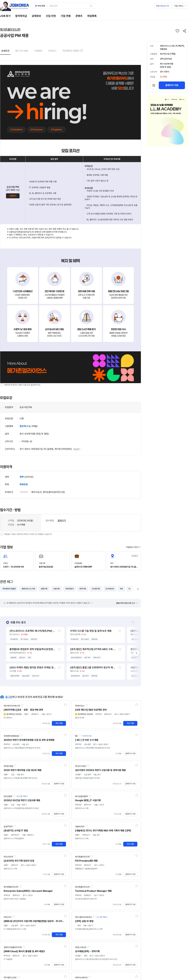
Task: Open 품질그룹 오퍼레이터 정규직 posting
Action: (x=92, y=667)
